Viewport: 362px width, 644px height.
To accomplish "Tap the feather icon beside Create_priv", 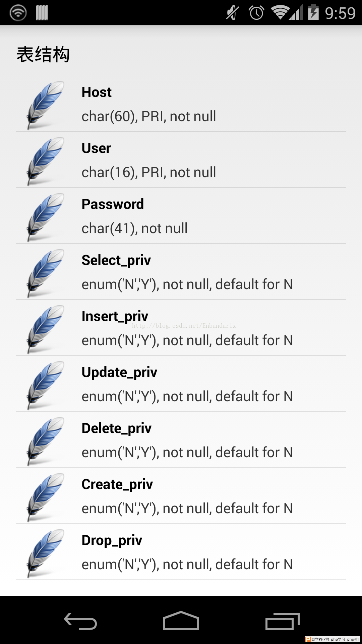I will point(45,497).
